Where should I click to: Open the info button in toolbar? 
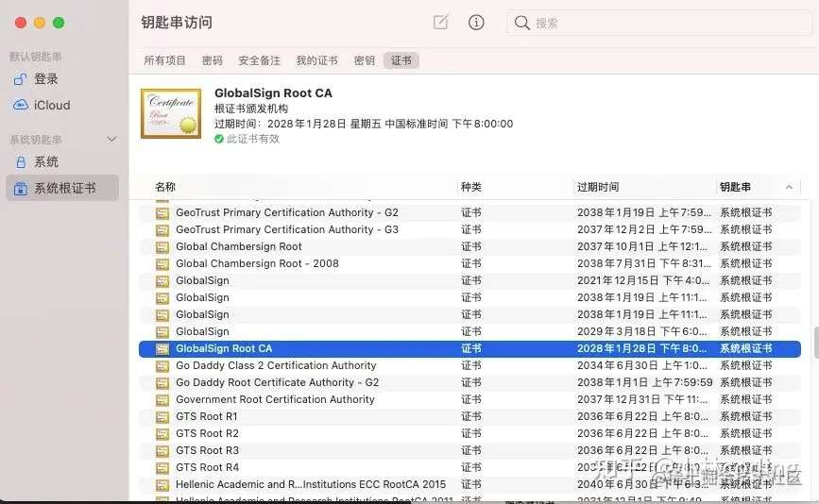click(476, 23)
